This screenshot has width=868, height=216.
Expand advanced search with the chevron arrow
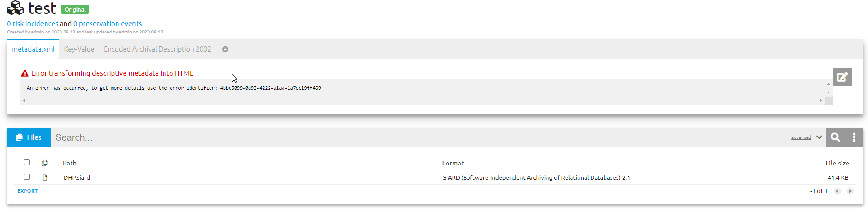click(819, 137)
